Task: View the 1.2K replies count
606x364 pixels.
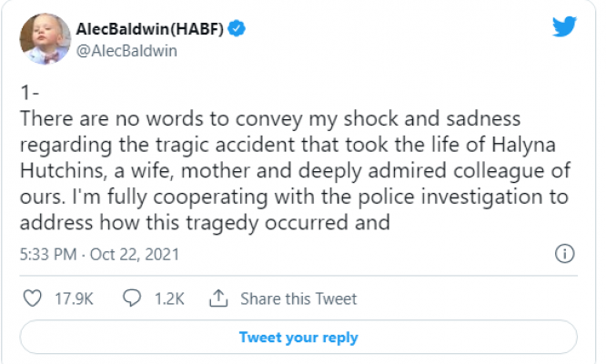Action: pyautogui.click(x=170, y=298)
